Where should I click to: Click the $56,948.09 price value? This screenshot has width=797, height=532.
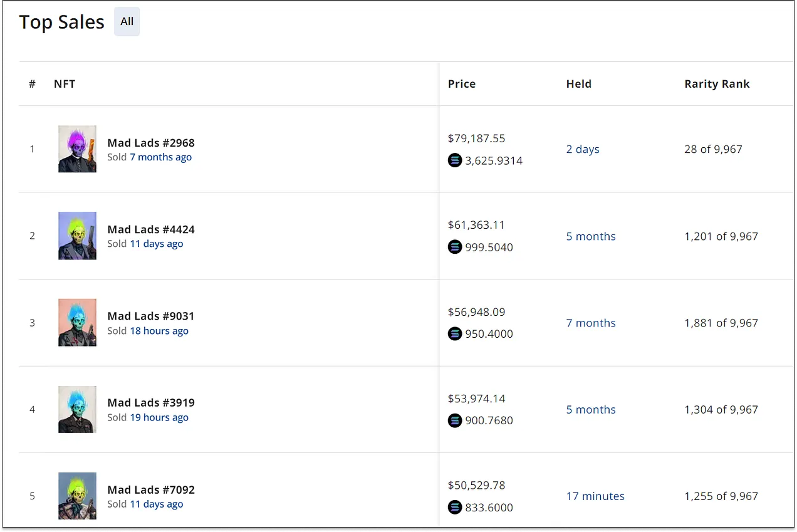(x=476, y=311)
